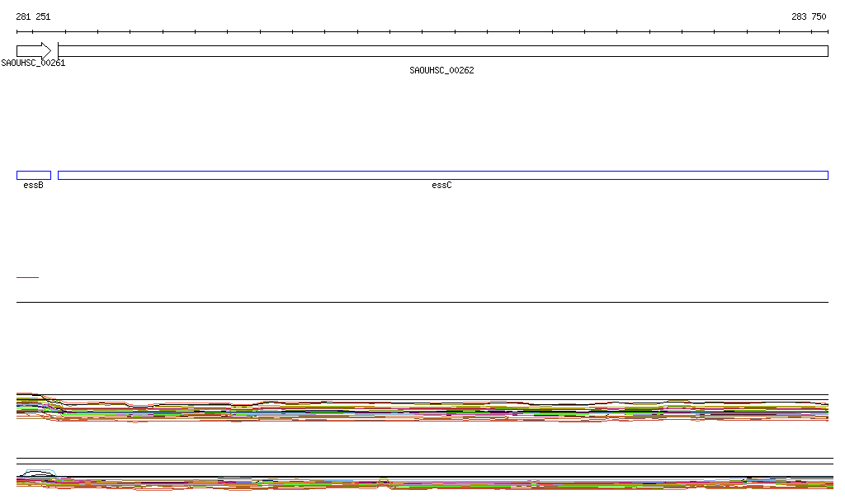Click the blue essC feature bar

[x=443, y=175]
